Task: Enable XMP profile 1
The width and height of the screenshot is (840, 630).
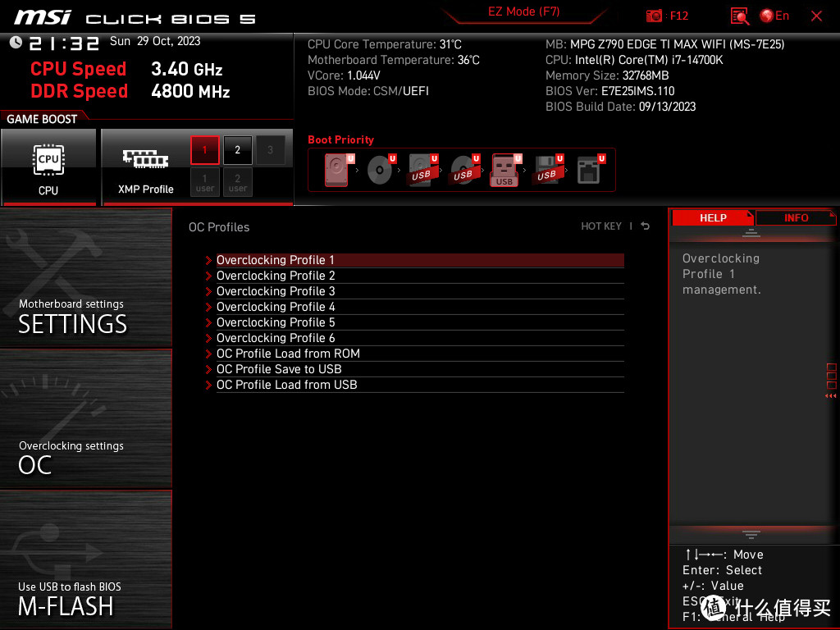Action: tap(204, 150)
